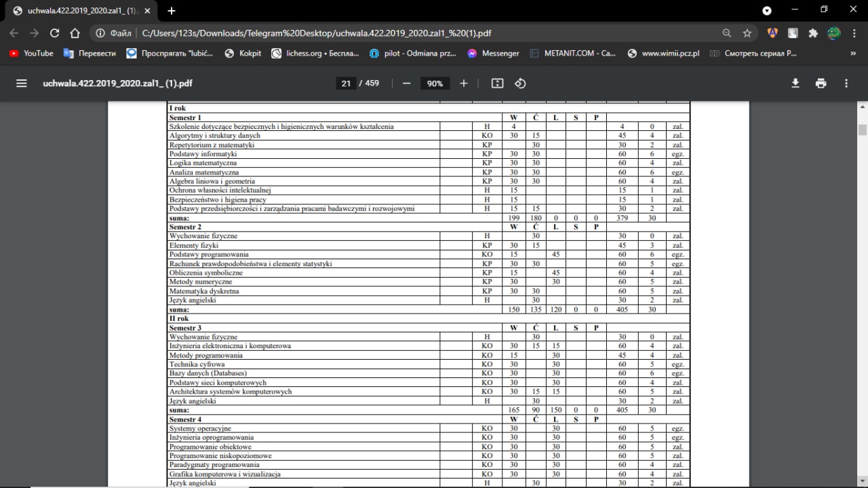
Task: Click 'Algebra liniowa i geometria' course name
Action: pyautogui.click(x=212, y=181)
